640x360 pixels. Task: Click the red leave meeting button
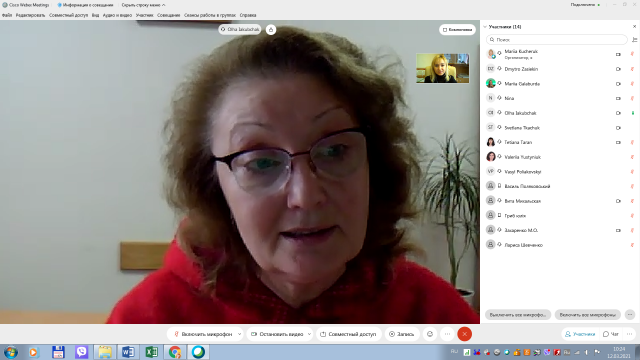pyautogui.click(x=464, y=334)
